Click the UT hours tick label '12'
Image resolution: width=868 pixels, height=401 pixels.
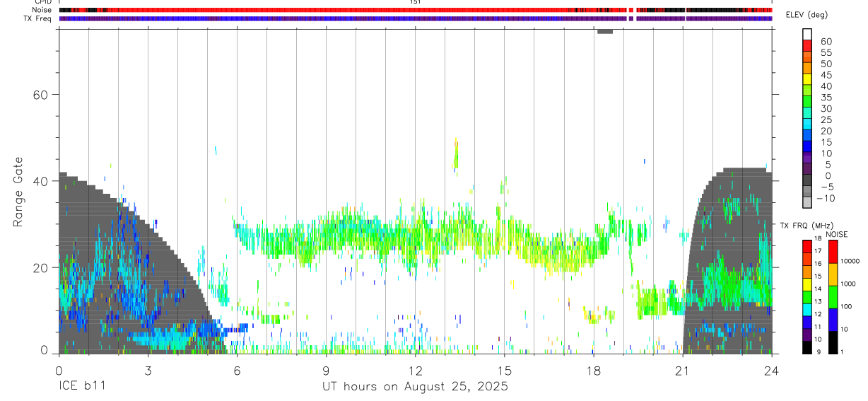tap(416, 369)
